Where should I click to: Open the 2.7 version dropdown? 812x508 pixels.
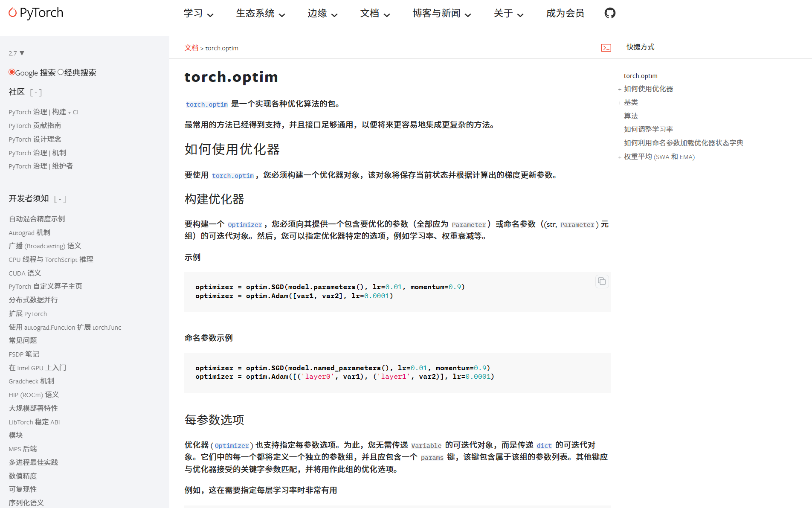[x=17, y=53]
